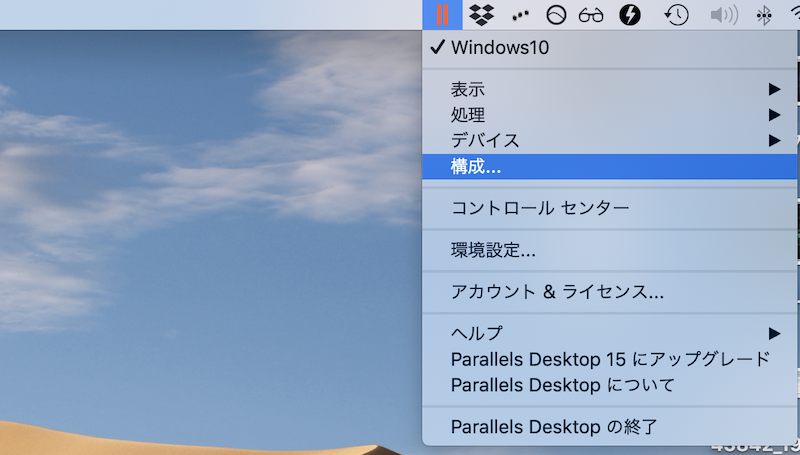800x455 pixels.
Task: Quit via Parallels Desktop の終了
Action: [554, 427]
